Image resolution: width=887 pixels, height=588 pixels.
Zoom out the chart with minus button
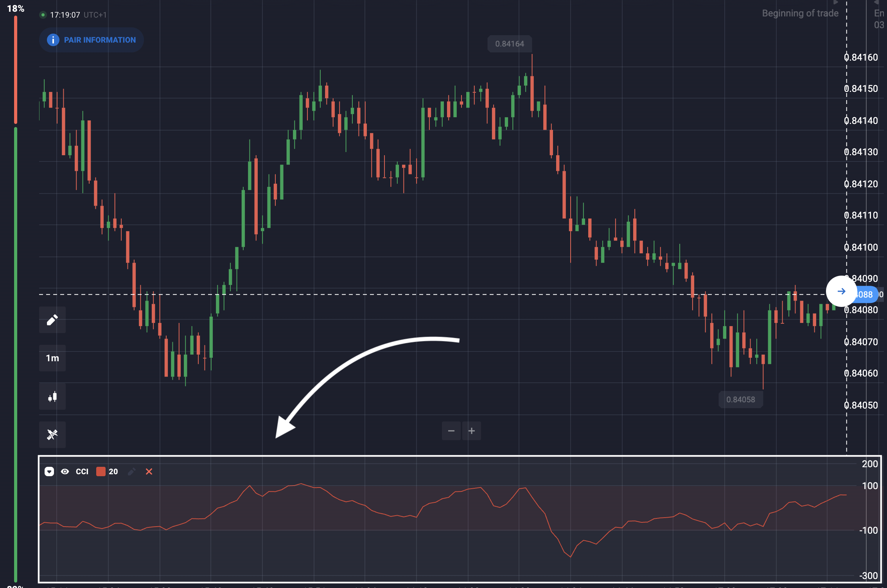451,431
